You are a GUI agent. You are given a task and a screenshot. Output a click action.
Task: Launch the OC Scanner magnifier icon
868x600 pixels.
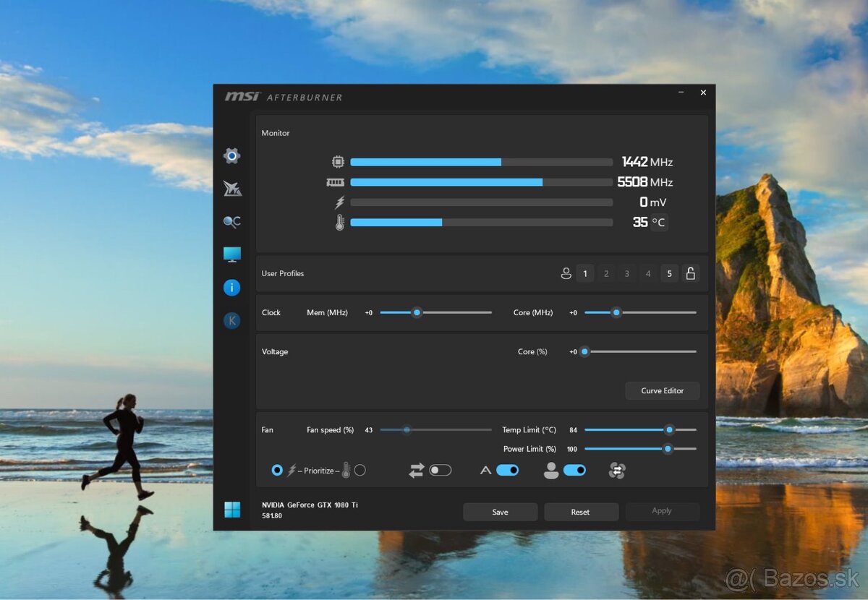click(231, 222)
